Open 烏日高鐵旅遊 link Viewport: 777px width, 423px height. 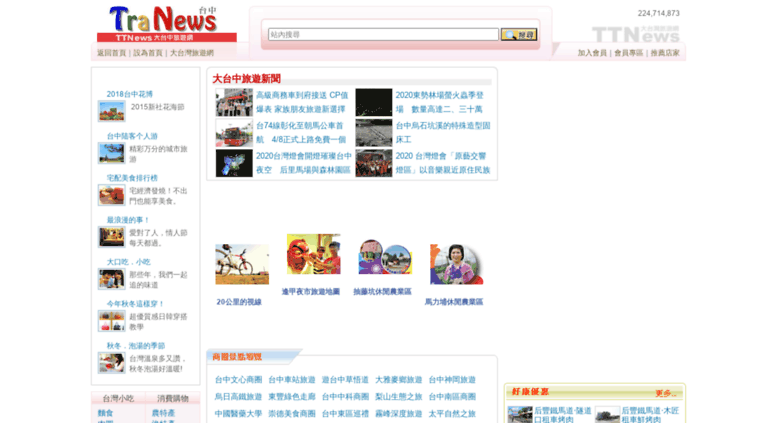(238, 397)
